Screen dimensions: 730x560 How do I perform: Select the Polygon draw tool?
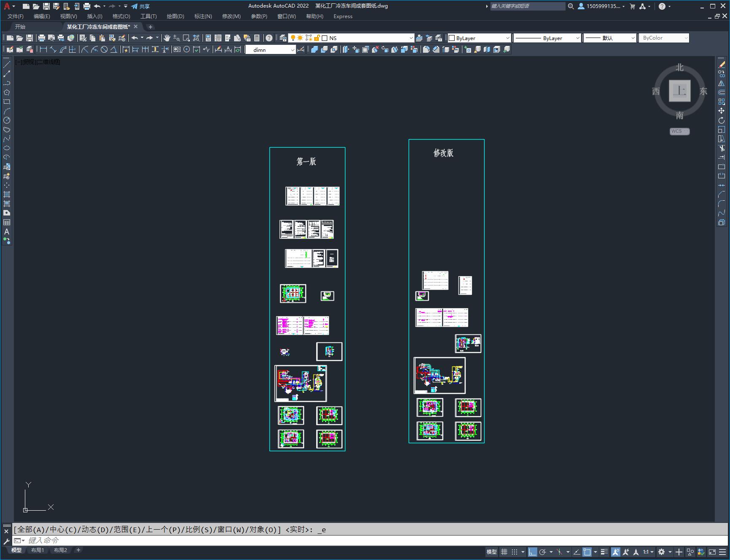(x=7, y=92)
